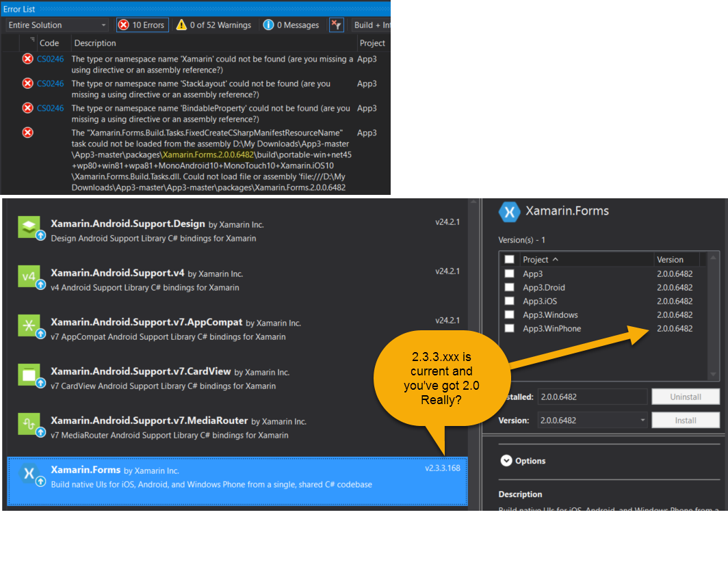The image size is (728, 573).
Task: Click the update badge on AppCompat icon
Action: click(41, 334)
